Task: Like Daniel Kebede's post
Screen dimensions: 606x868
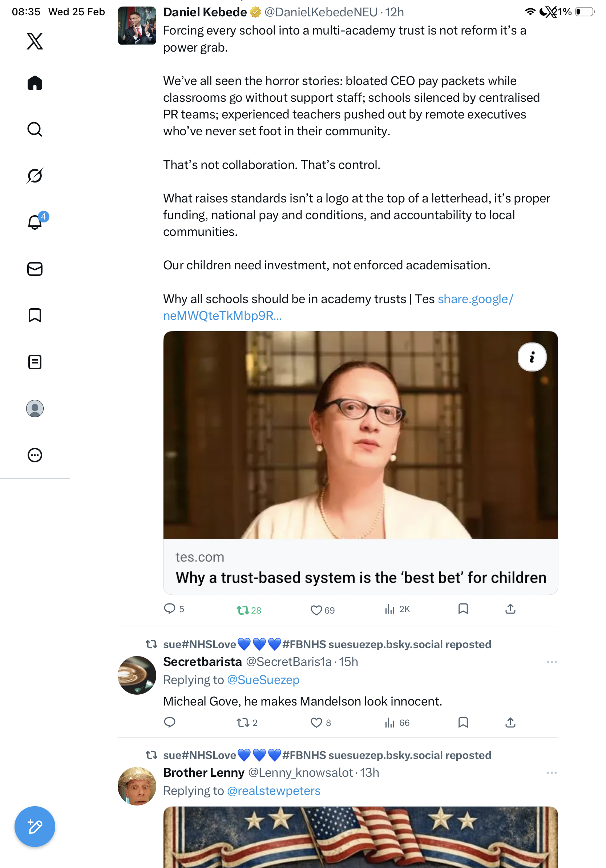Action: pos(316,610)
